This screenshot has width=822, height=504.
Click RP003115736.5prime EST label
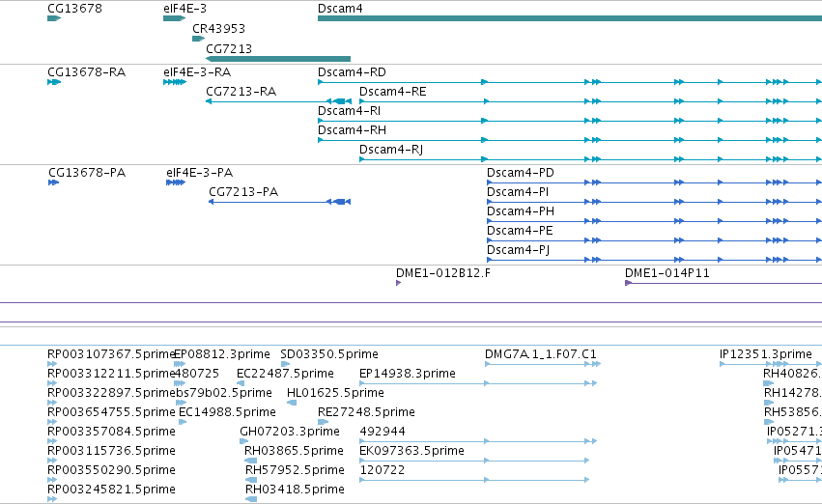[x=111, y=451]
